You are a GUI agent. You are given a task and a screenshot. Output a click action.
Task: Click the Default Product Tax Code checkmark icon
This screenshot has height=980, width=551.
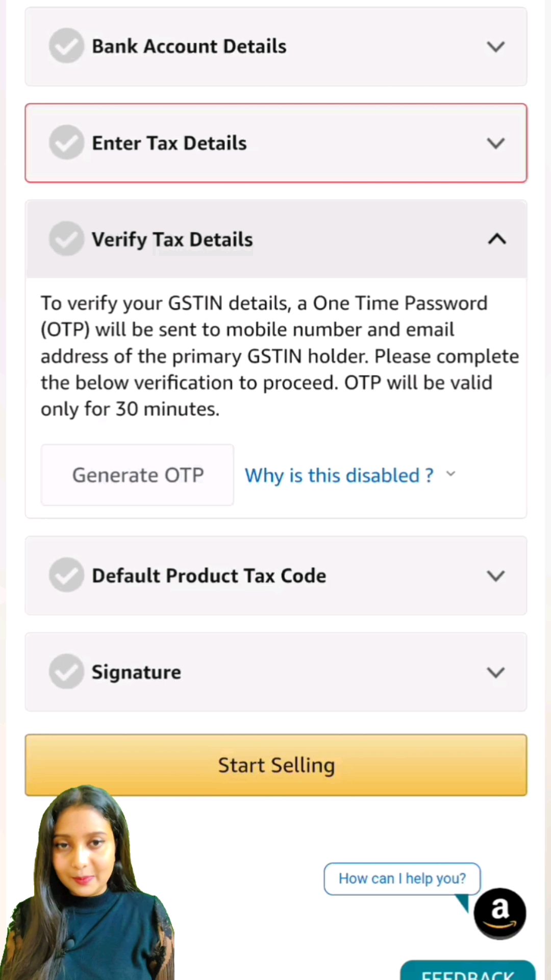pos(66,575)
